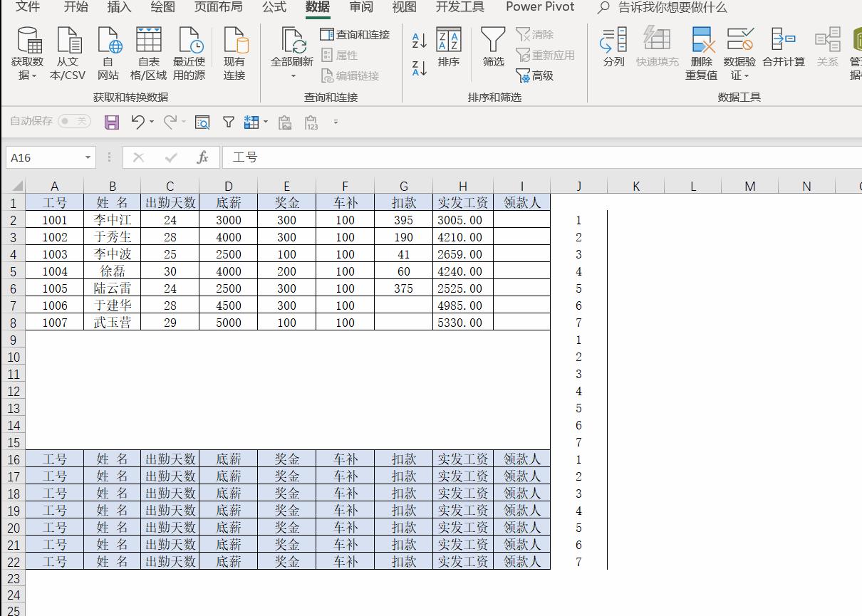Sort descending with the Z-A icon
The image size is (862, 616).
pyautogui.click(x=420, y=68)
